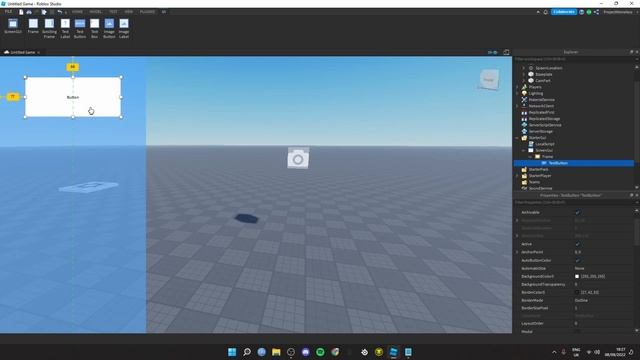Image resolution: width=640 pixels, height=360 pixels.
Task: Select Baseplate in the Explorer tree
Action: tap(544, 75)
